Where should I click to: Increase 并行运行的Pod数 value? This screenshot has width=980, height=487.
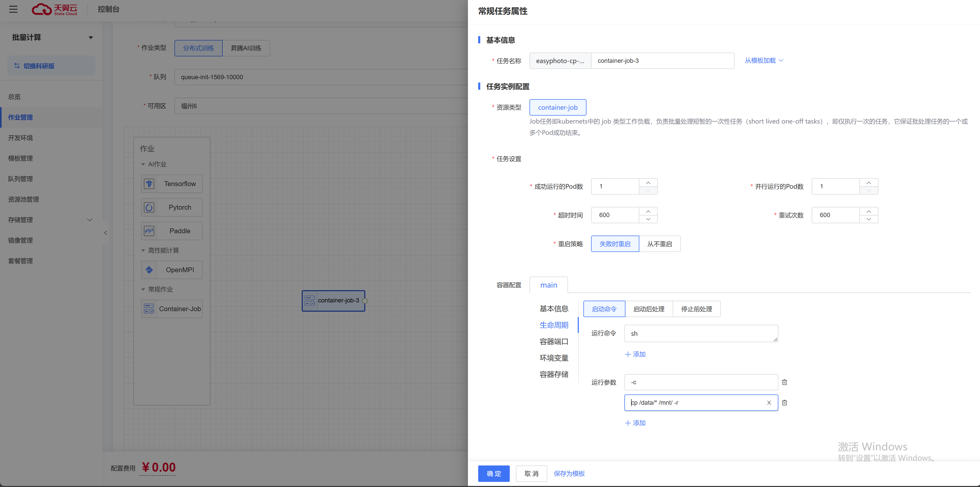pos(869,182)
